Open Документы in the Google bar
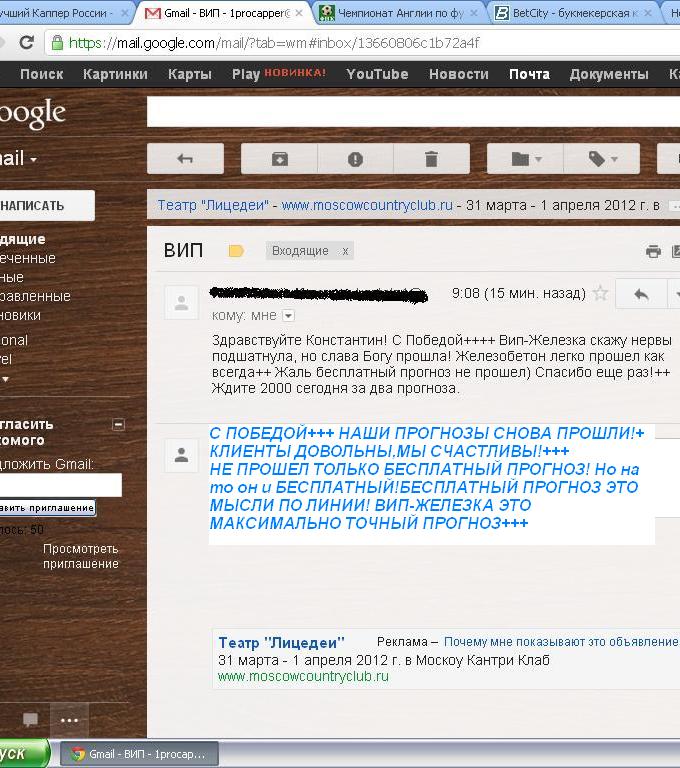The height and width of the screenshot is (768, 680). (x=608, y=74)
